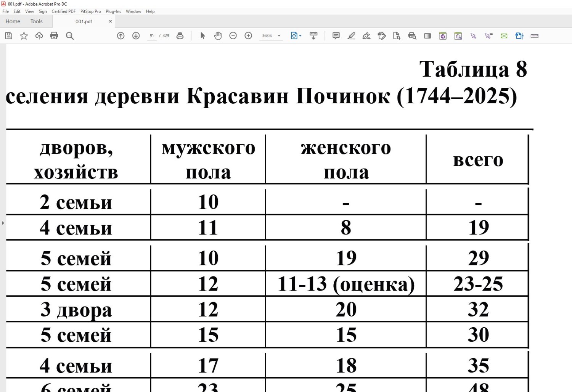Open the find text search tool
This screenshot has height=392, width=572.
(x=70, y=36)
